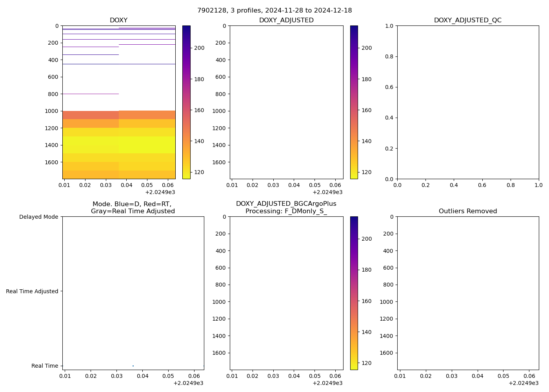Viewport: 549px width, 392px height.
Task: Click the Real Time axis label
Action: (x=45, y=366)
